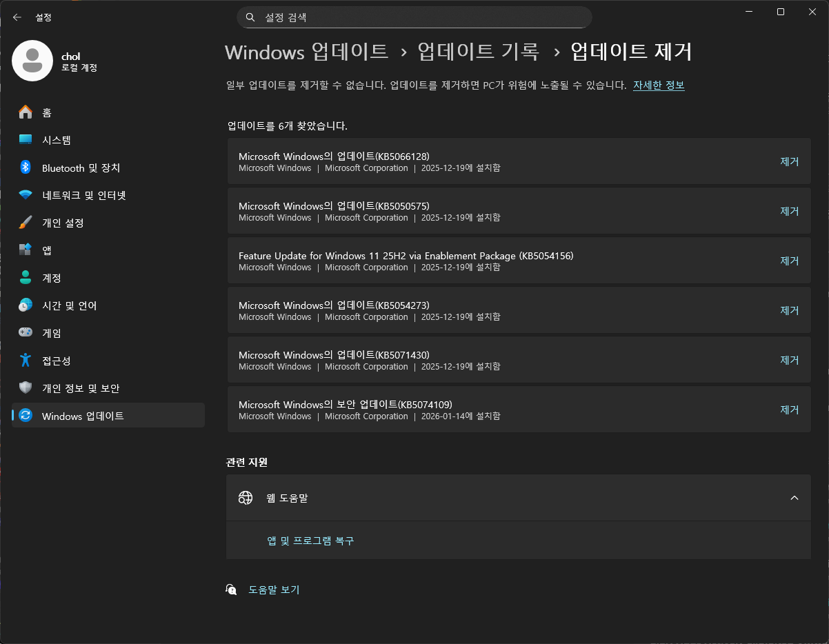Click the '로컬 계정' label

79,68
